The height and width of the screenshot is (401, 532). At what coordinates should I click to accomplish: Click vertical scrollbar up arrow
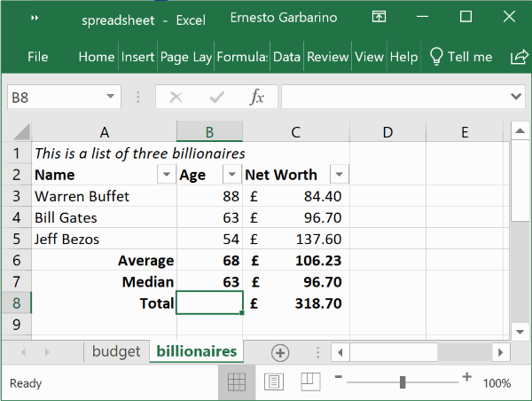pyautogui.click(x=520, y=130)
